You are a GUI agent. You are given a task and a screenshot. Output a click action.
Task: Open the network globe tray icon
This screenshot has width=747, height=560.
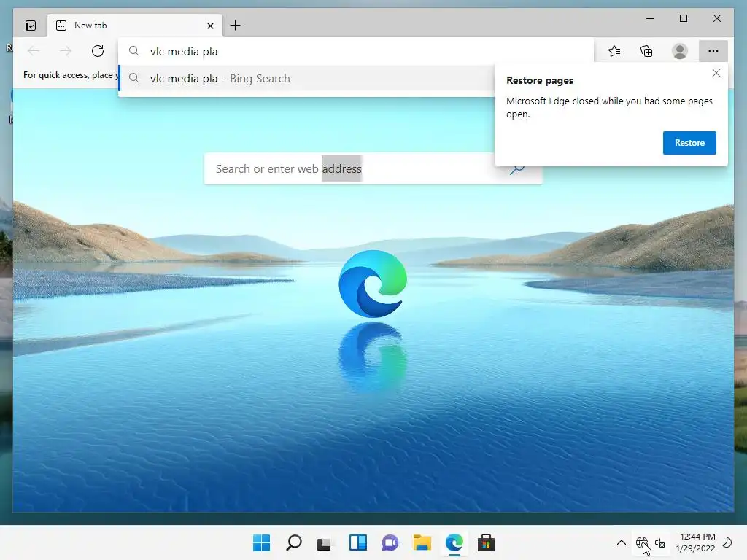point(642,542)
